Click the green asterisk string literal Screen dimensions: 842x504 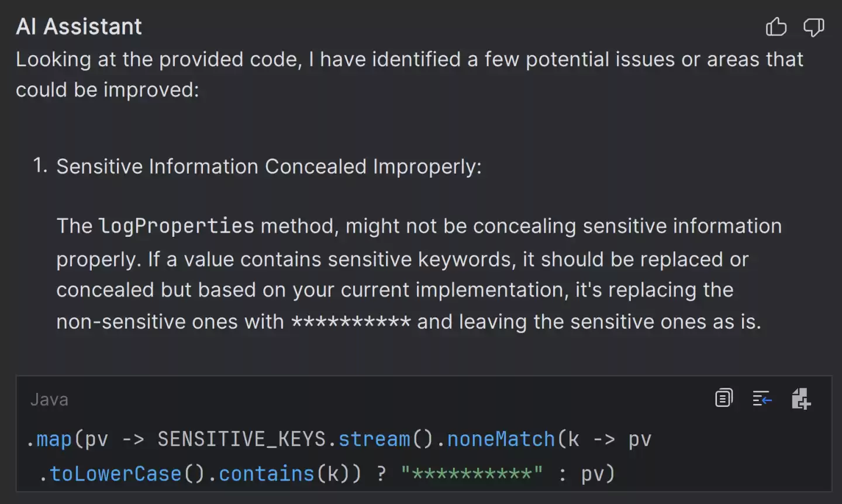[x=472, y=474]
